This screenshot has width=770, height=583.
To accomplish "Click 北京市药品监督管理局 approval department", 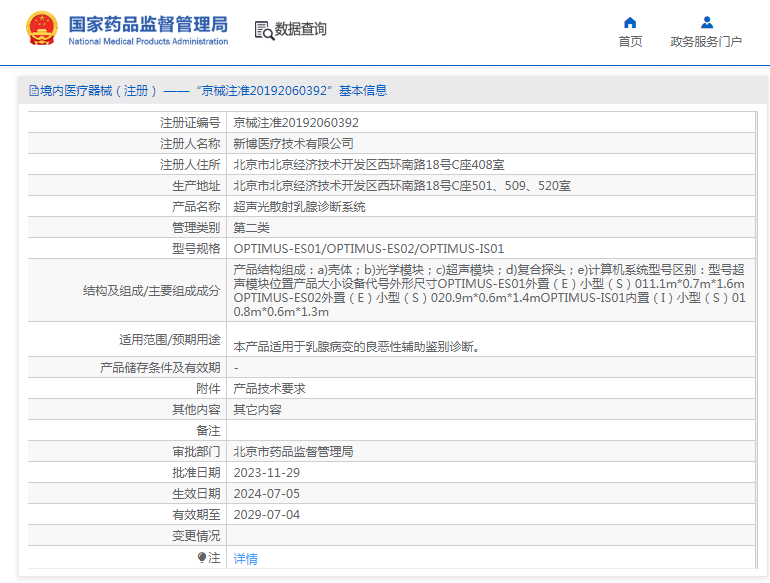I will tap(293, 452).
